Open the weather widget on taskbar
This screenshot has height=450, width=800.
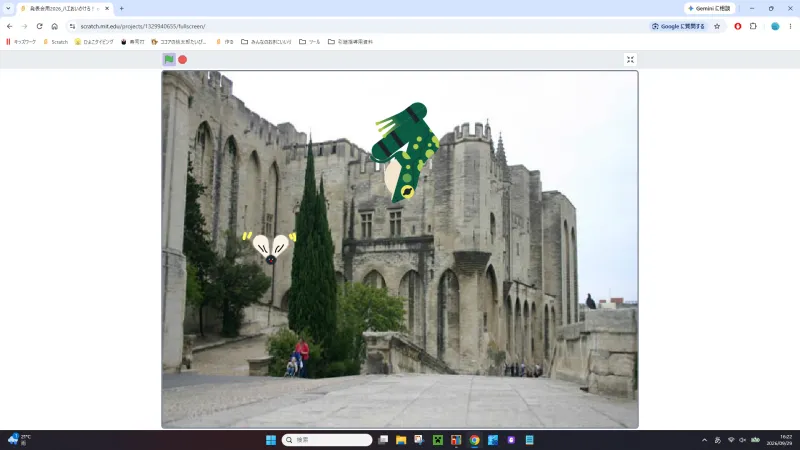[x=19, y=439]
